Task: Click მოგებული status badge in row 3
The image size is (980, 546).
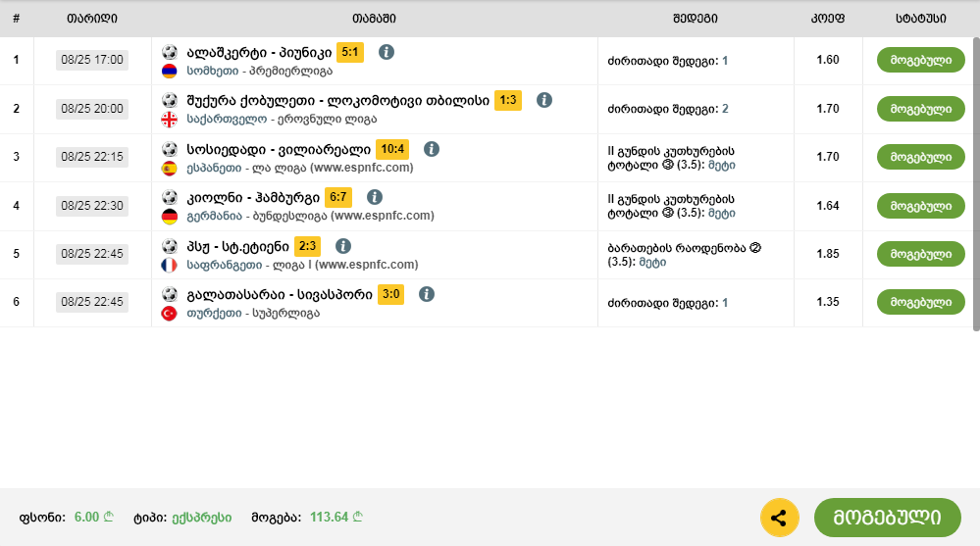Action: point(920,157)
